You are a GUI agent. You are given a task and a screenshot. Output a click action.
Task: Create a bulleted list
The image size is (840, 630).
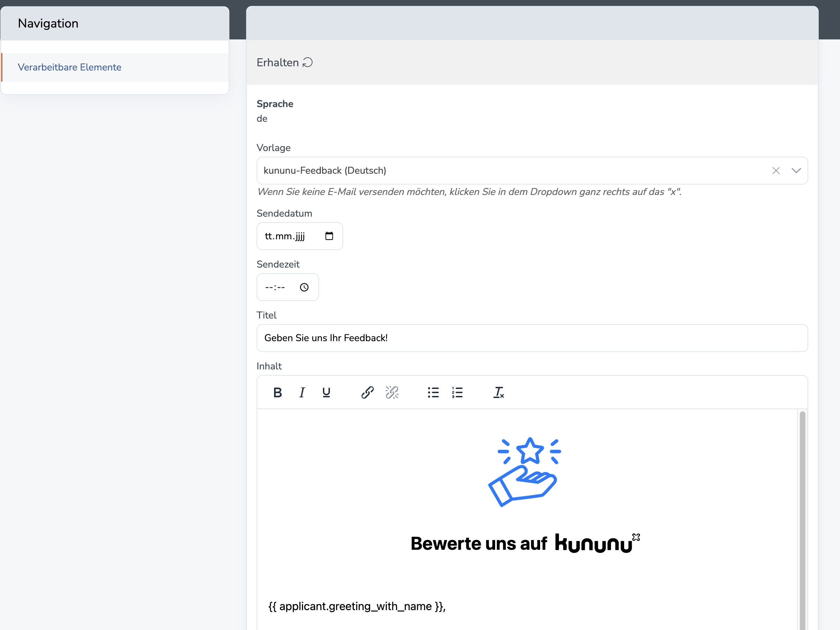click(x=433, y=392)
